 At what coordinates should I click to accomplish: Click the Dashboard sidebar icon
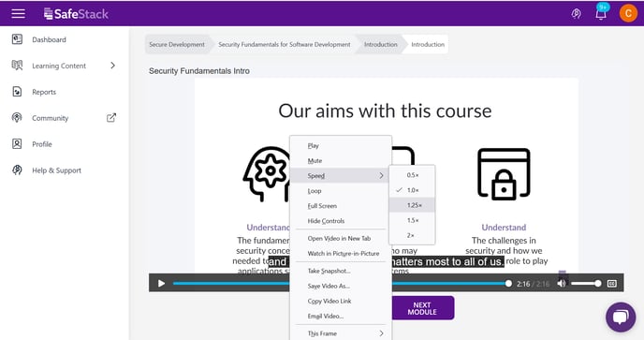(17, 39)
